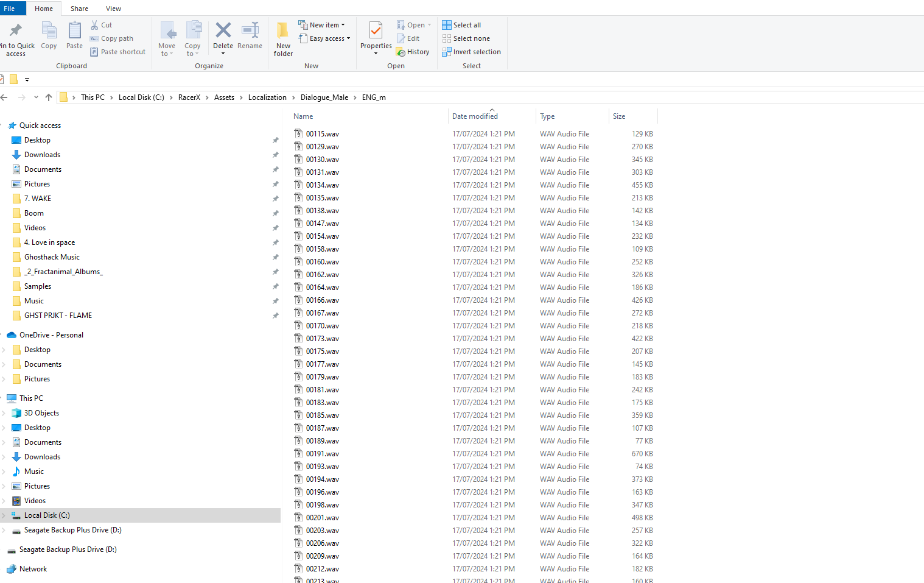Click the 3D Objects icon in sidebar
Screen dimensions: 924x583
click(x=17, y=413)
